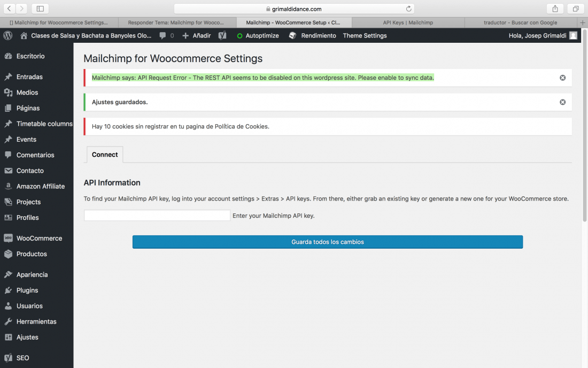
Task: Click the Productos box icon
Action: [8, 254]
